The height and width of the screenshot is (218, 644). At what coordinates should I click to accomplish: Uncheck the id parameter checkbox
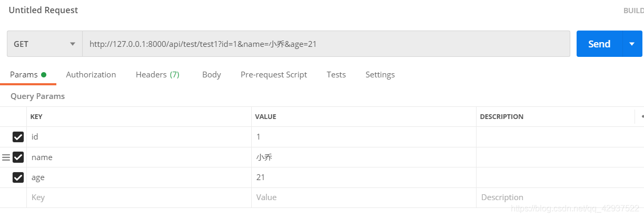click(18, 137)
